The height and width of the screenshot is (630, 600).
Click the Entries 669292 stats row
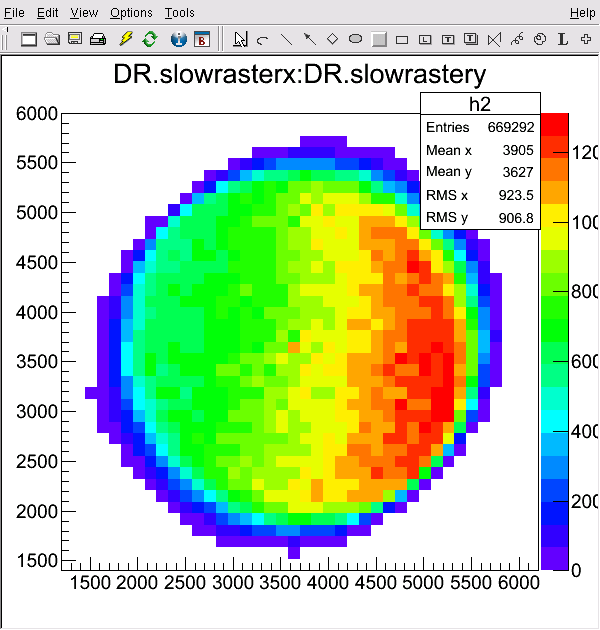point(480,127)
